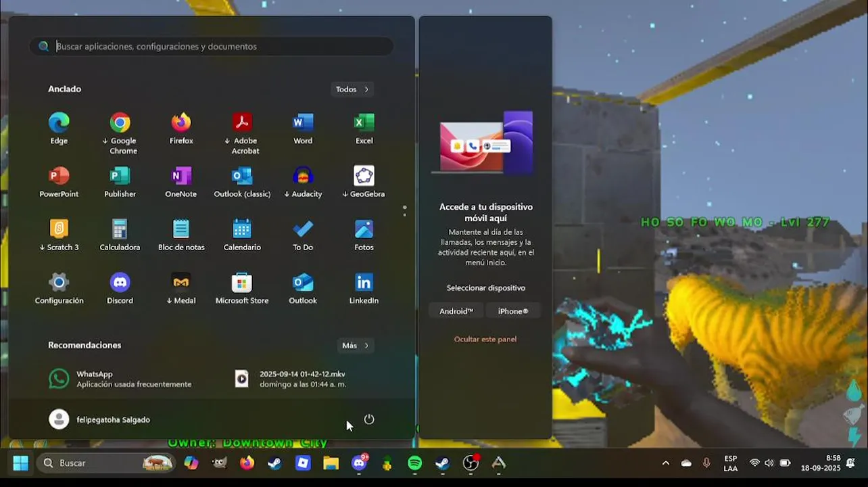The width and height of the screenshot is (868, 487).
Task: Launch Word from the pinned apps
Action: pyautogui.click(x=303, y=129)
